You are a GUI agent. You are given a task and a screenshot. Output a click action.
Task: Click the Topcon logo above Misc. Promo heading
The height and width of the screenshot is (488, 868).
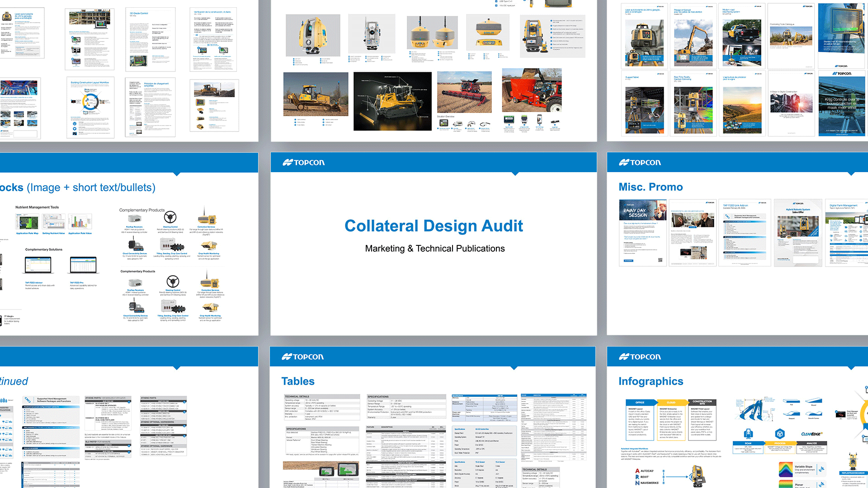pyautogui.click(x=640, y=163)
